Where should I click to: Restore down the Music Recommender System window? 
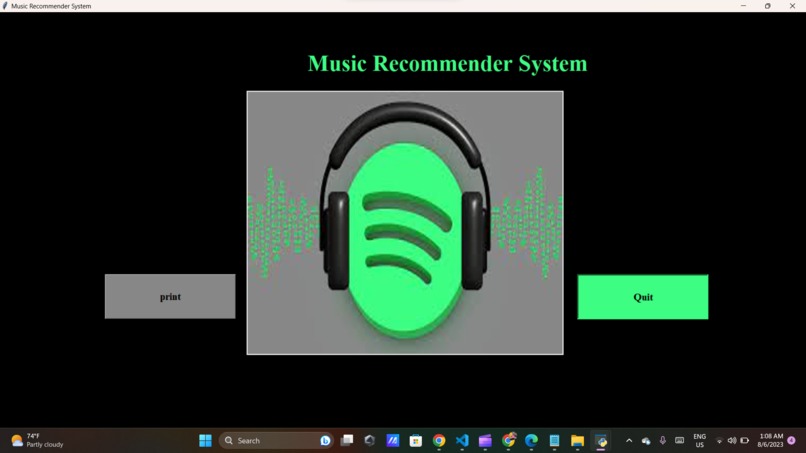click(767, 6)
